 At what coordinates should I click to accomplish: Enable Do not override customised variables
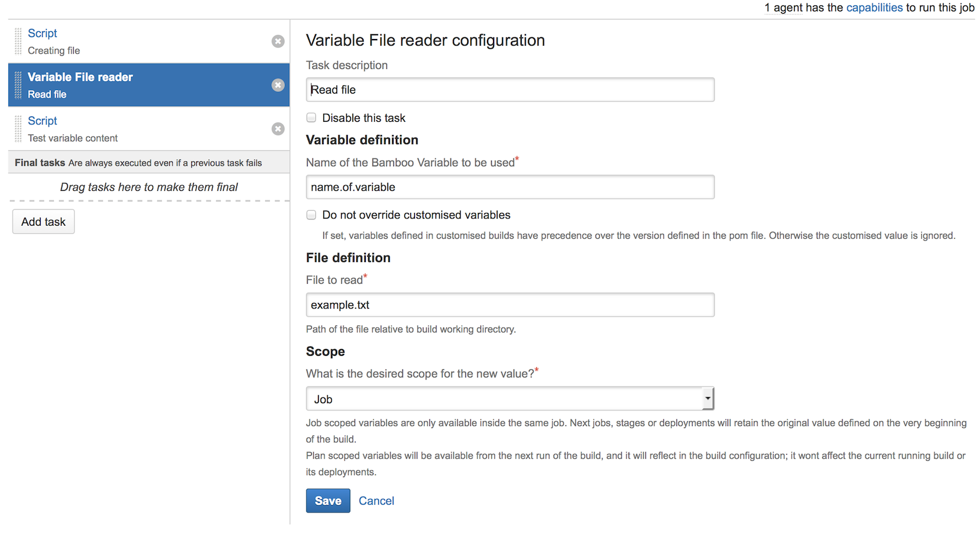point(311,215)
